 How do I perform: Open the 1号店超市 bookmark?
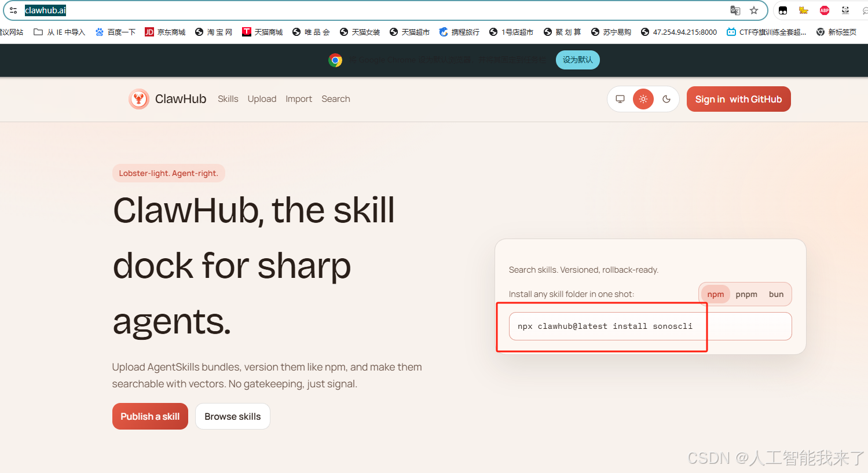(x=511, y=32)
